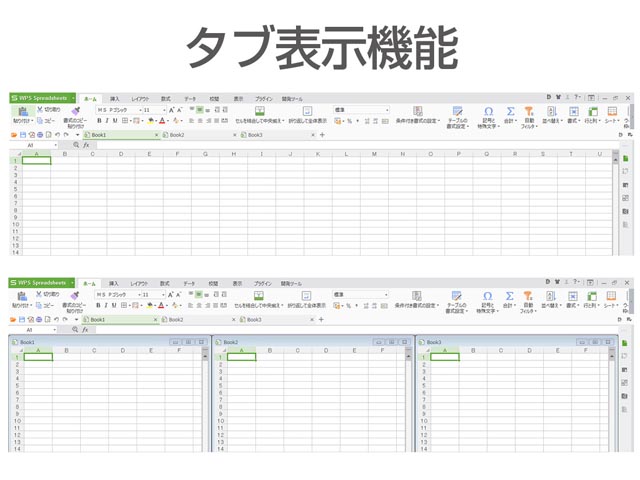Viewport: 640px width, 480px height.
Task: Toggle Underline in the upper window
Action: point(115,121)
